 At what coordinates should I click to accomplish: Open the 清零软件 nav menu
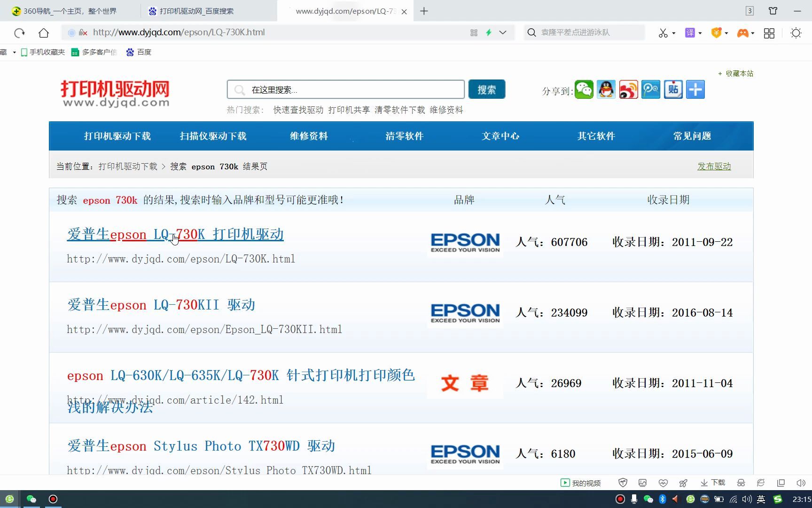point(405,136)
